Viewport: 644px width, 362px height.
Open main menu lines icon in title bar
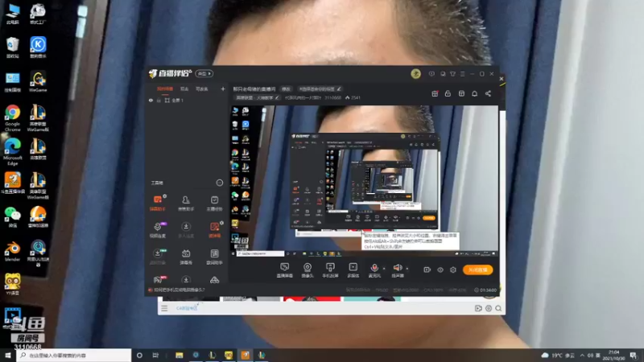click(462, 74)
